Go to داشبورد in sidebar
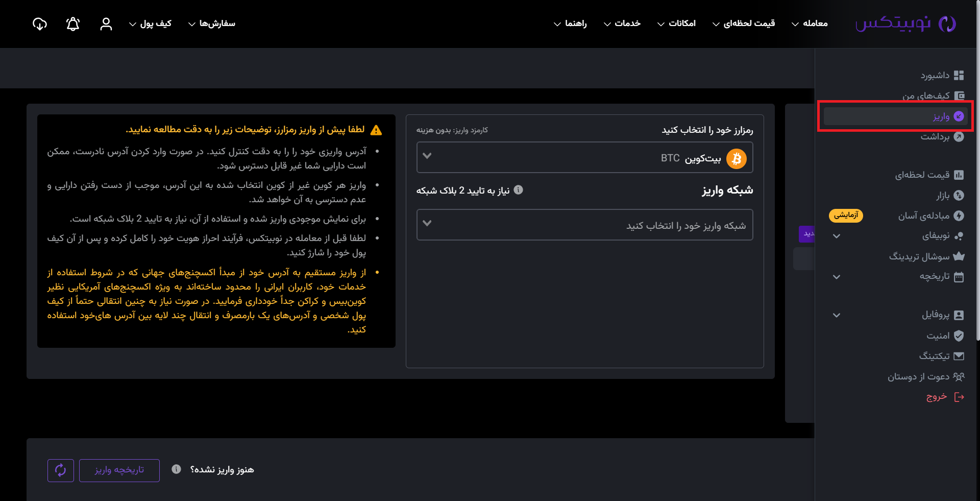The width and height of the screenshot is (980, 501). (x=935, y=75)
